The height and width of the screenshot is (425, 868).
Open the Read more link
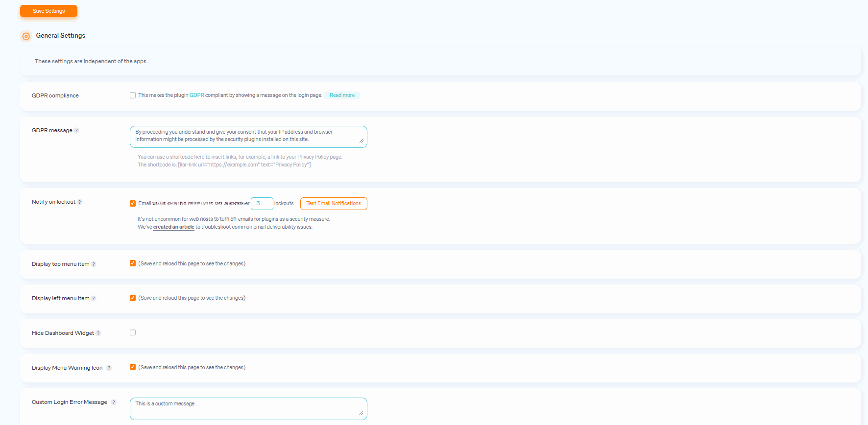342,95
